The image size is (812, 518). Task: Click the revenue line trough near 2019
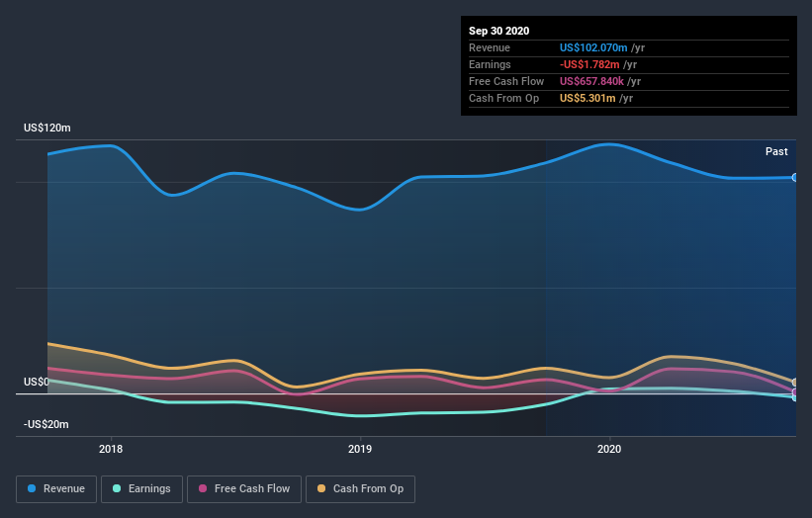(x=360, y=210)
